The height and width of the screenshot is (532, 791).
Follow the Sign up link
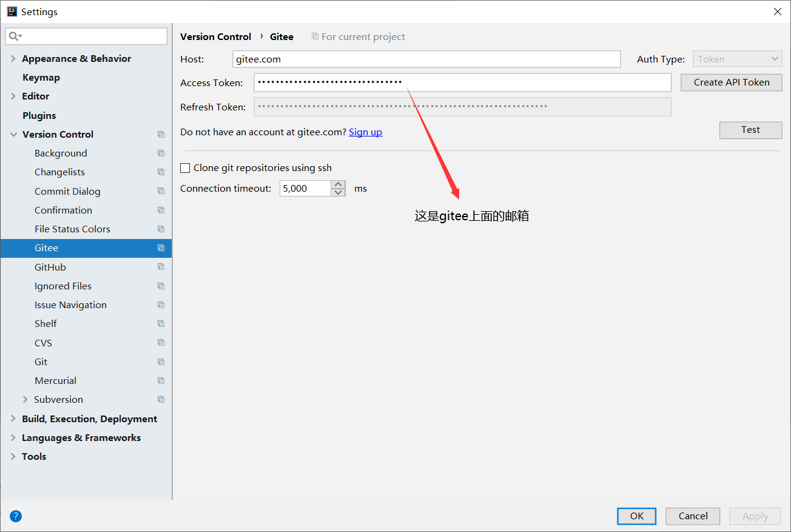365,132
